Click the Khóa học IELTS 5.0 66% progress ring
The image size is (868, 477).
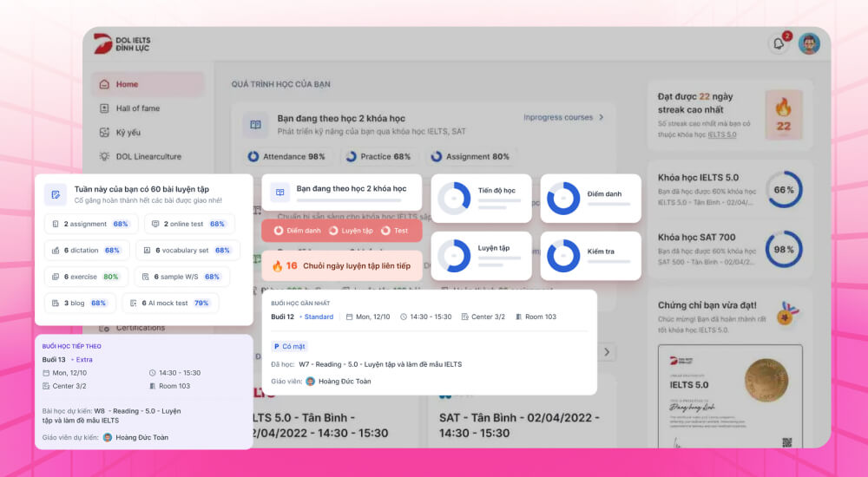tap(784, 190)
